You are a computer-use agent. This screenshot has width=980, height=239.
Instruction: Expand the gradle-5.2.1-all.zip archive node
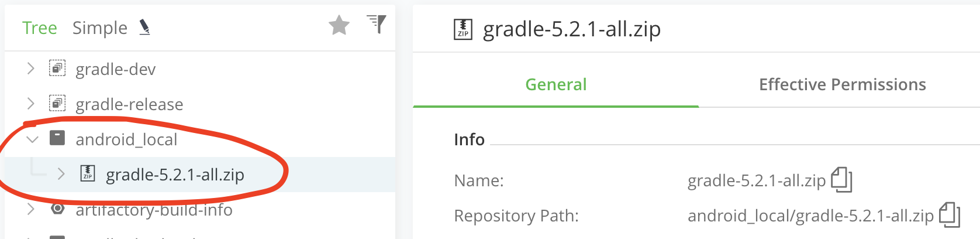click(61, 174)
